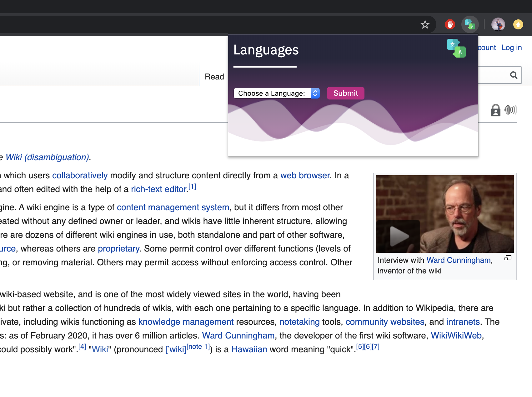The image size is (532, 397).
Task: Open the WikiWikiWeb link
Action: (456, 336)
